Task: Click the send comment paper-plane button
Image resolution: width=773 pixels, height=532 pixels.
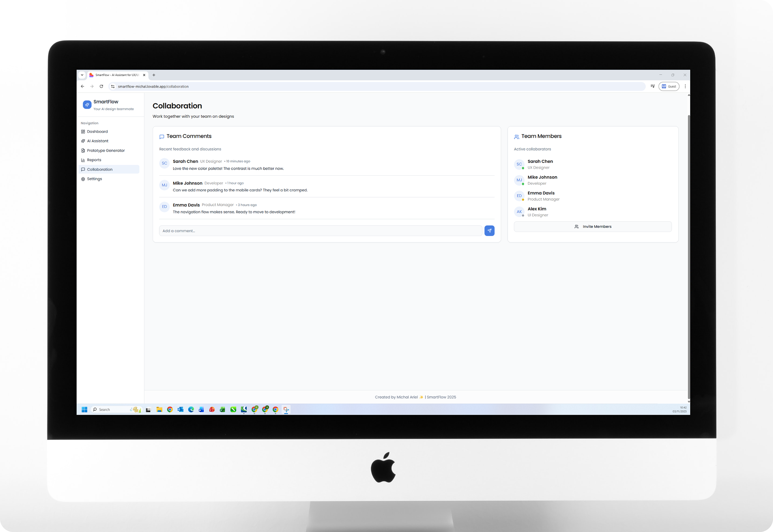Action: (489, 231)
